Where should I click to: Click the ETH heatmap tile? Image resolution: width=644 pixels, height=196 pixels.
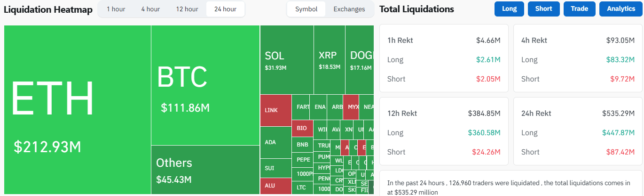tap(78, 109)
